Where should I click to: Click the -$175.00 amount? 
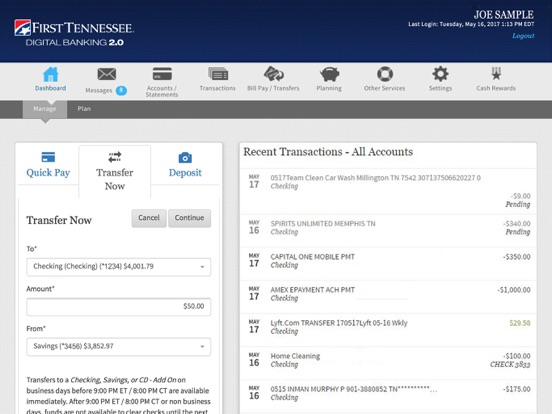516,389
